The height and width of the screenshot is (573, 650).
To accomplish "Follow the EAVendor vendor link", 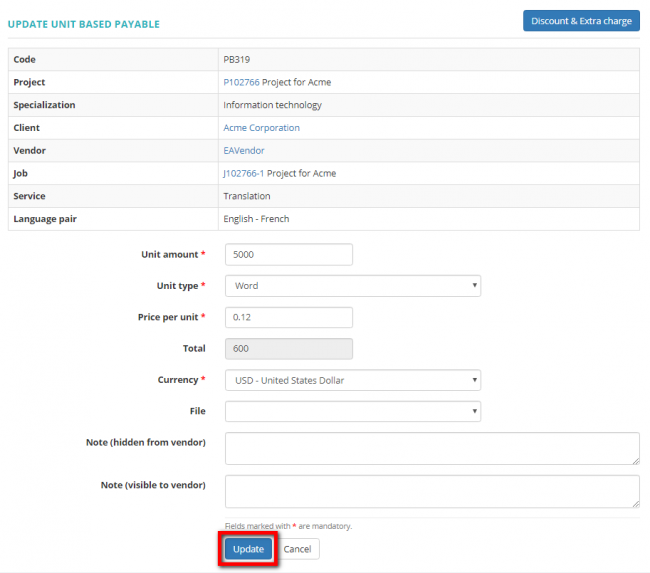I will pos(243,151).
